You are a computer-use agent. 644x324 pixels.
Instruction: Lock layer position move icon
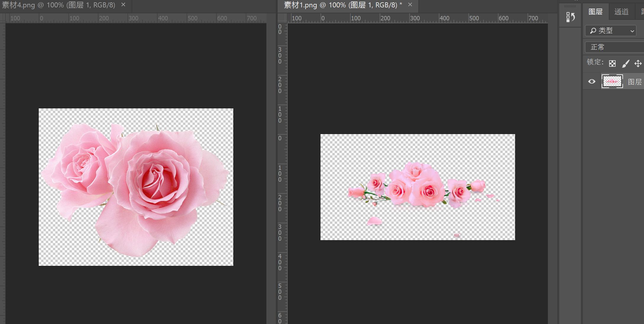click(638, 64)
